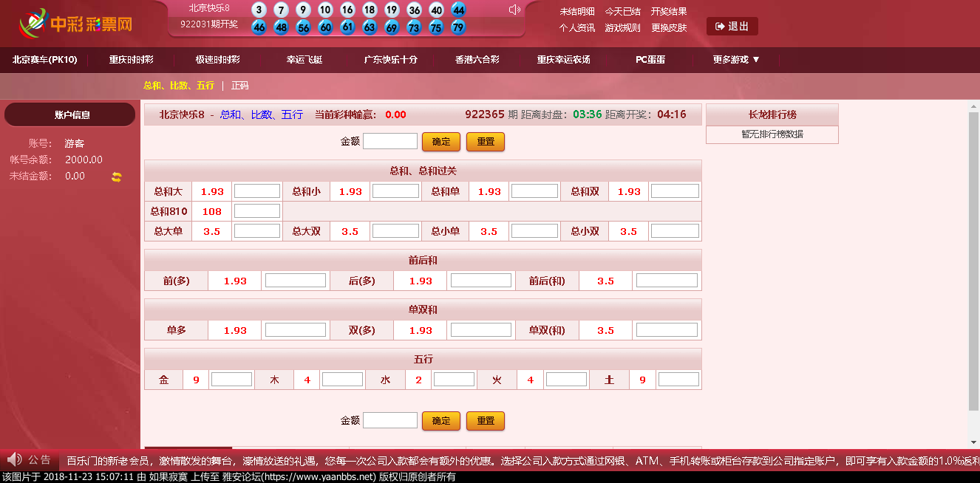This screenshot has width=980, height=483.
Task: Click lottery ball number 79
Action: coord(458,27)
